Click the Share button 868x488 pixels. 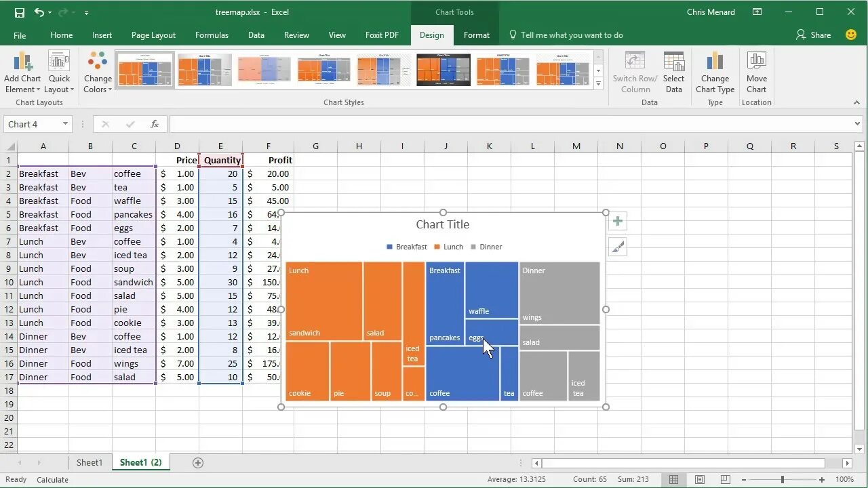813,35
